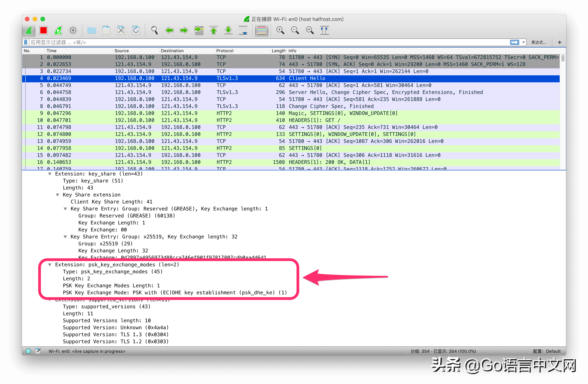588x384 pixels.
Task: Jump to the last packet icon
Action: [228, 30]
